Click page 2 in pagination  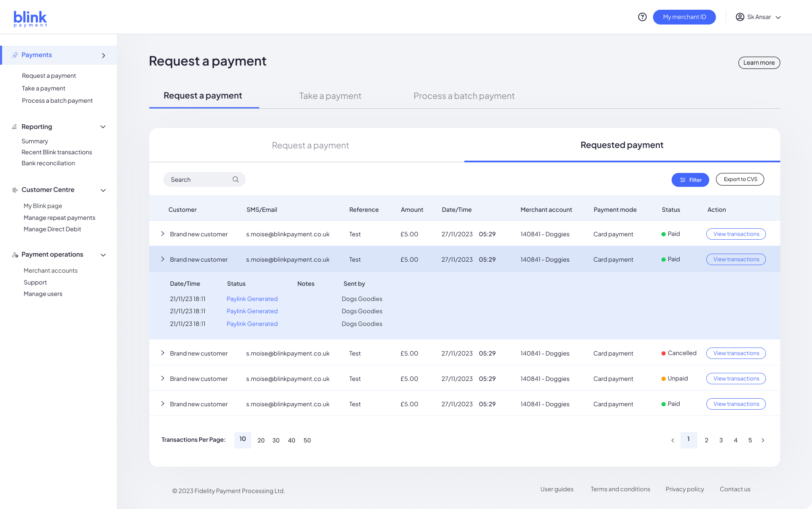click(x=706, y=440)
